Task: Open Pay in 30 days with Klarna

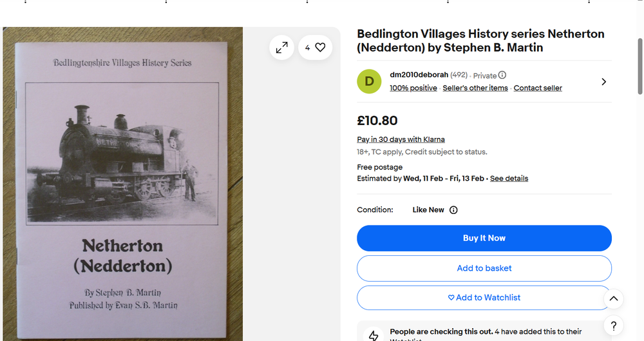Action: (401, 140)
